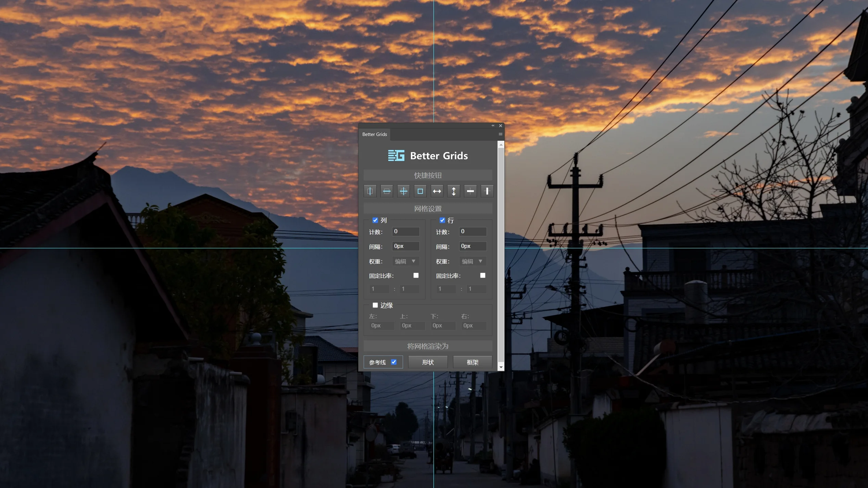The image size is (868, 488).
Task: Switch to the Better Grids tab
Action: (374, 134)
